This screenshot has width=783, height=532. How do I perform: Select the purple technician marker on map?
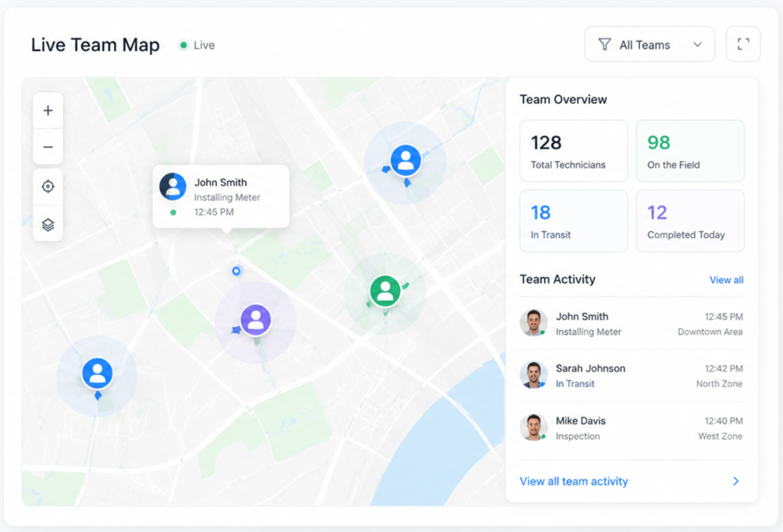click(256, 320)
